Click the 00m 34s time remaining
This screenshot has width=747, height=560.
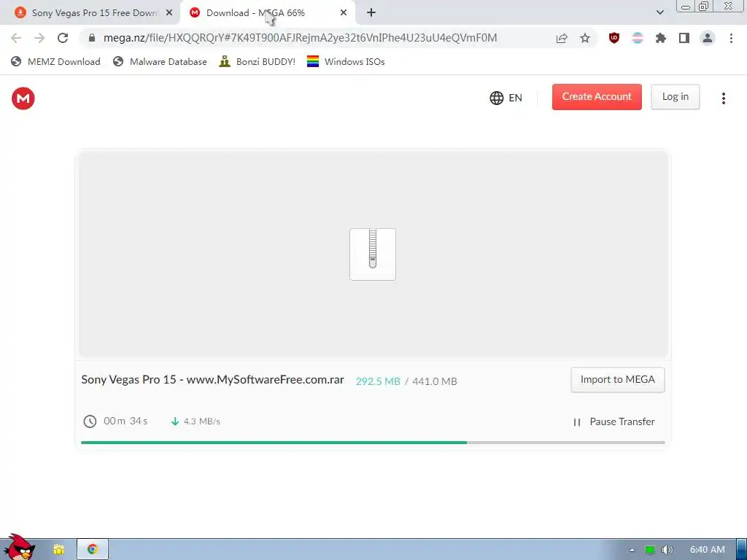[x=125, y=421]
